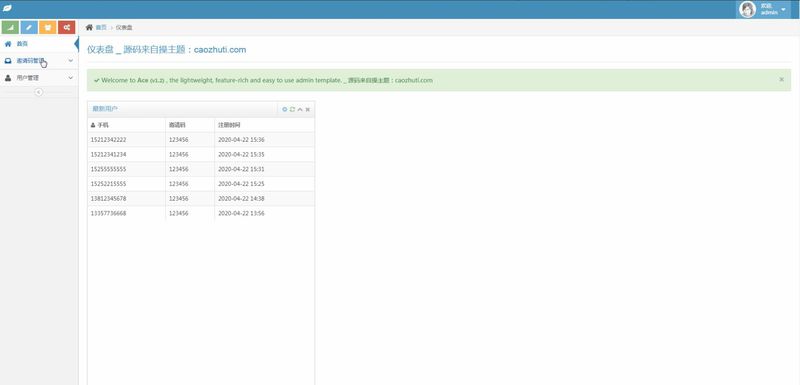
Task: Click the red cogs shortcut button
Action: coord(66,28)
